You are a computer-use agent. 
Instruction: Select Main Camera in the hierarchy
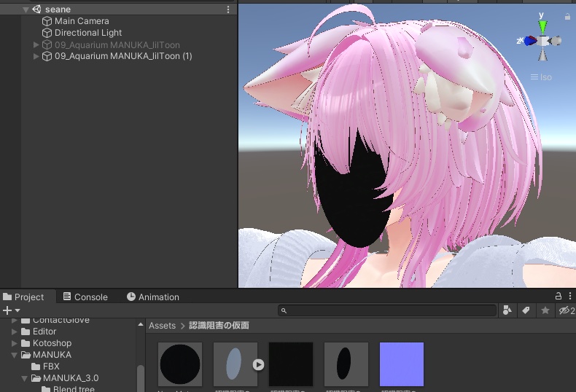(82, 21)
